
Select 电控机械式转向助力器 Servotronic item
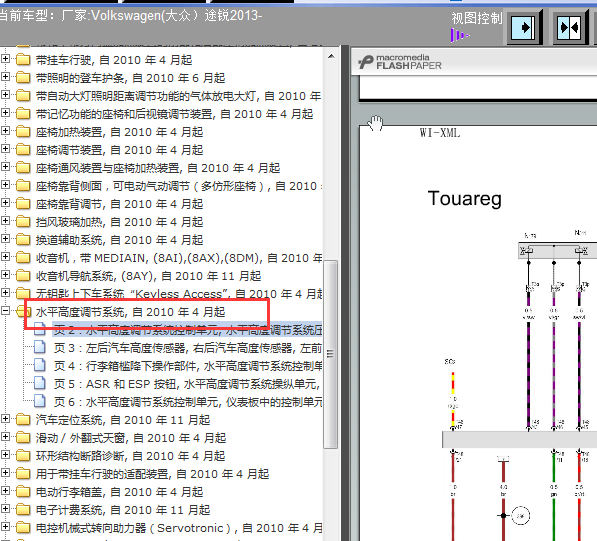179,528
